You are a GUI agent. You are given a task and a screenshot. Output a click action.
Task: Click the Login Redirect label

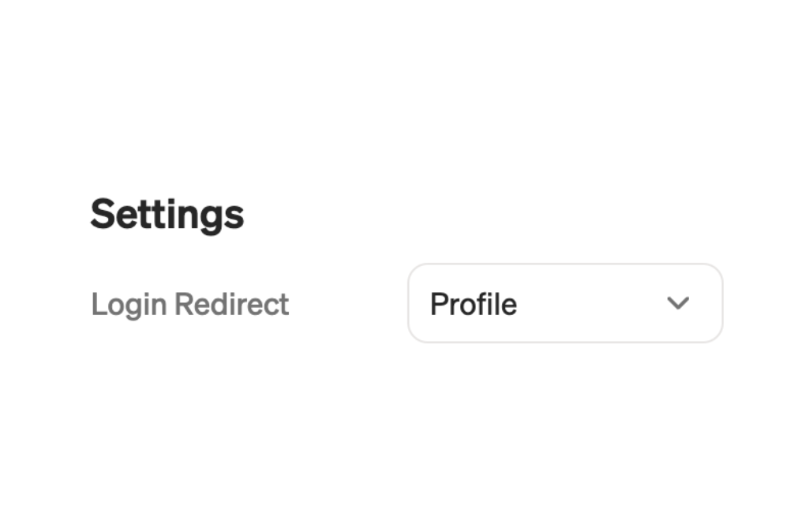189,305
